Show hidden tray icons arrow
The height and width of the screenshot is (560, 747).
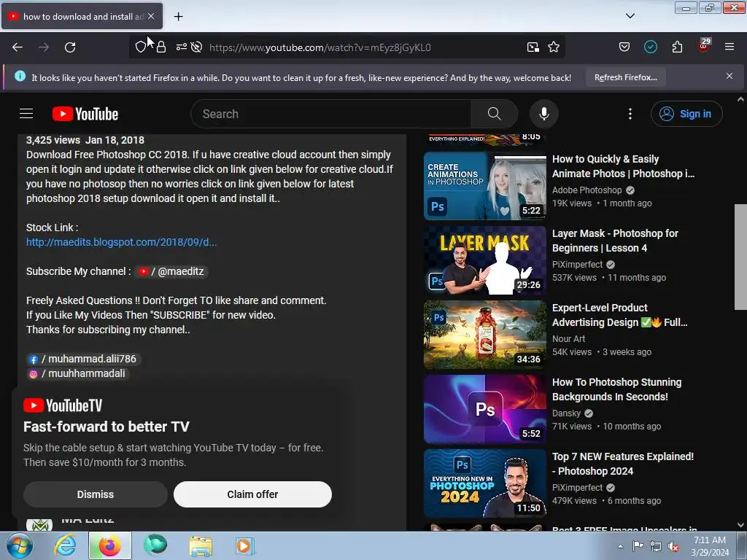pyautogui.click(x=620, y=546)
